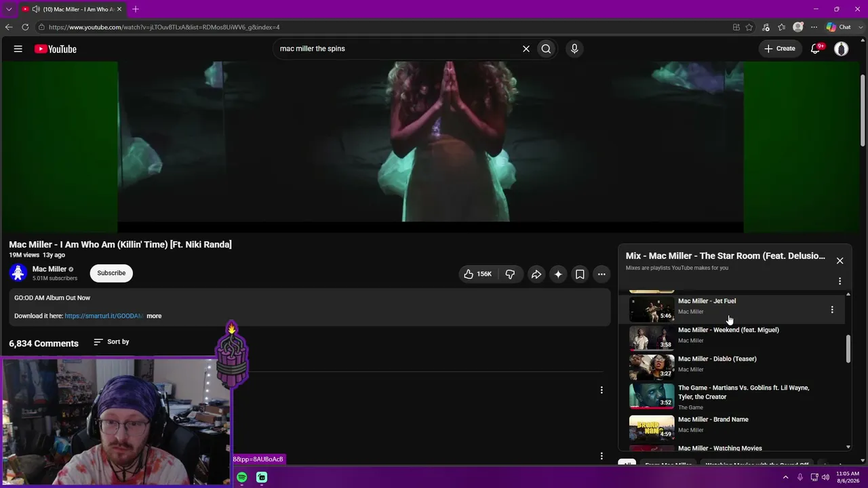
Task: Click the mix playlist scrollbar thumb
Action: (x=848, y=349)
